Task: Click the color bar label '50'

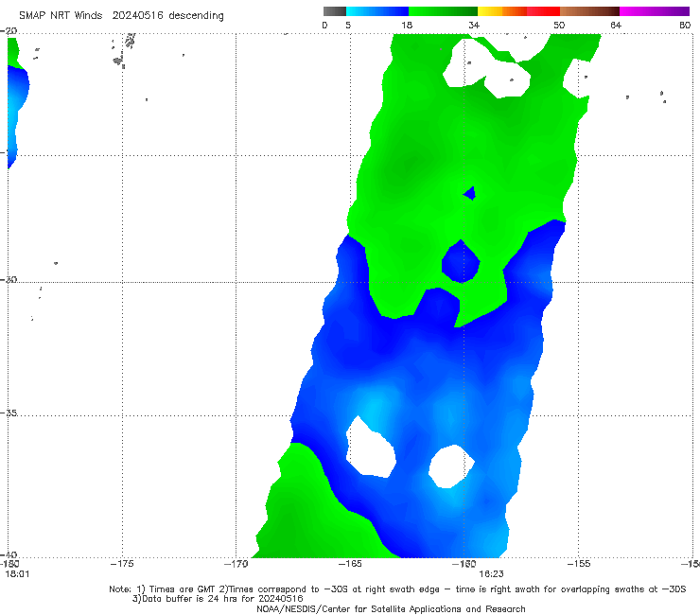Action: [559, 26]
